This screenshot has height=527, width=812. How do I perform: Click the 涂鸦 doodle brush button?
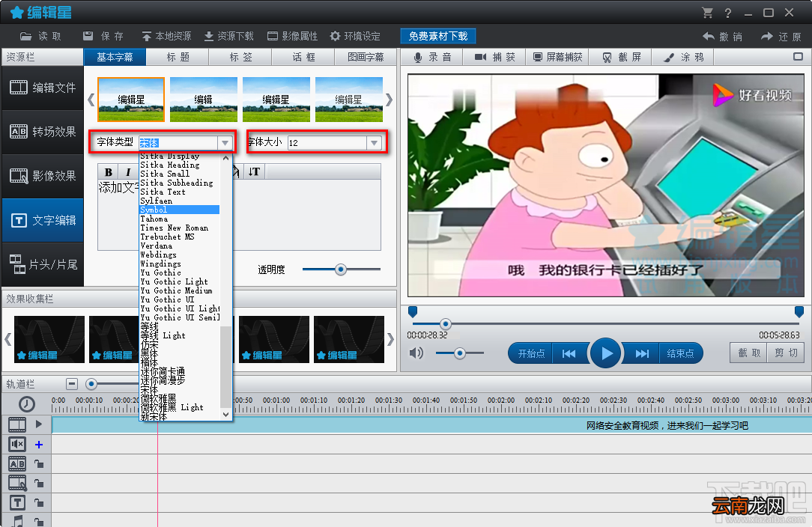pos(684,57)
